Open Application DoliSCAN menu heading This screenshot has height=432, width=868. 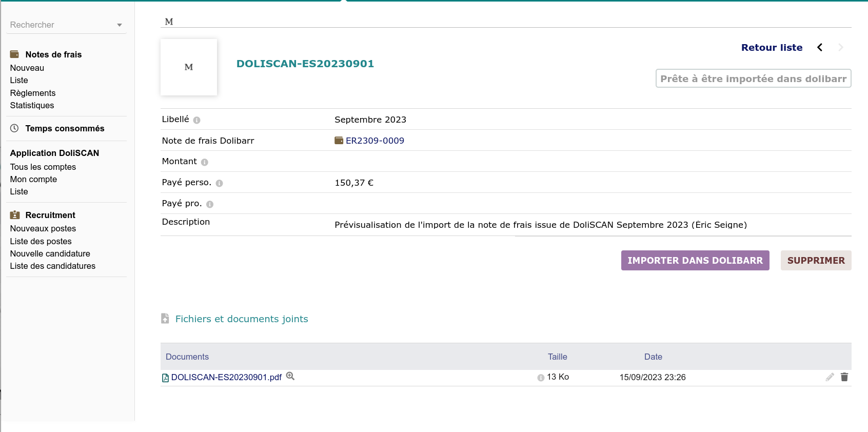(x=54, y=153)
